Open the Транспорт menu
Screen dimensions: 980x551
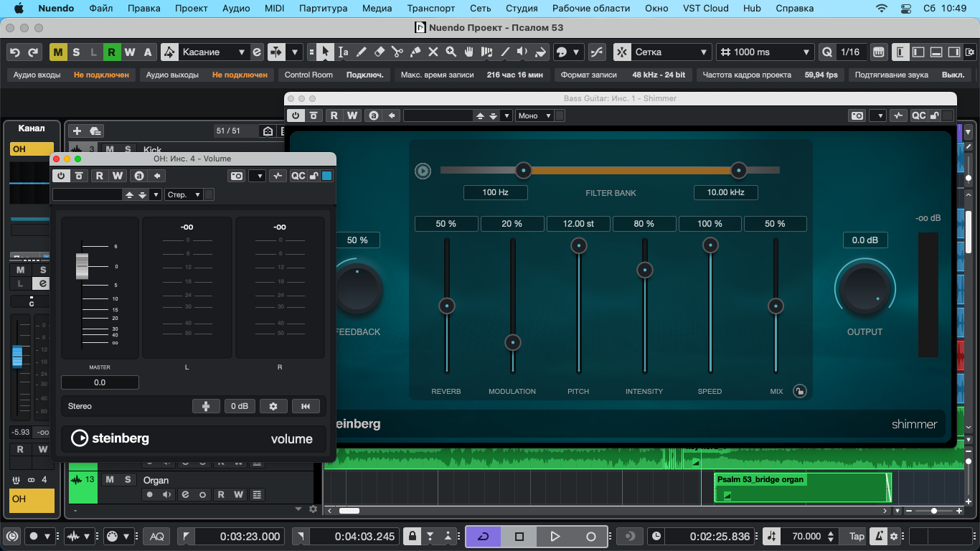[430, 9]
